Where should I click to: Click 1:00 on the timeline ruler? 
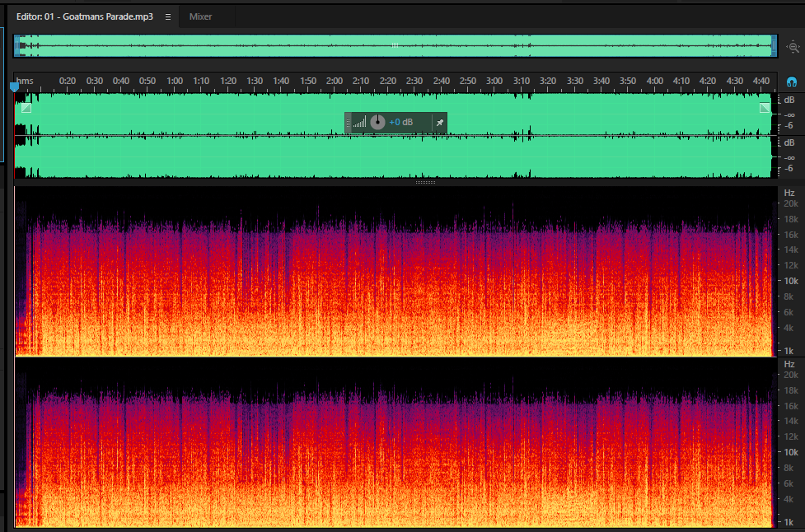tap(175, 81)
